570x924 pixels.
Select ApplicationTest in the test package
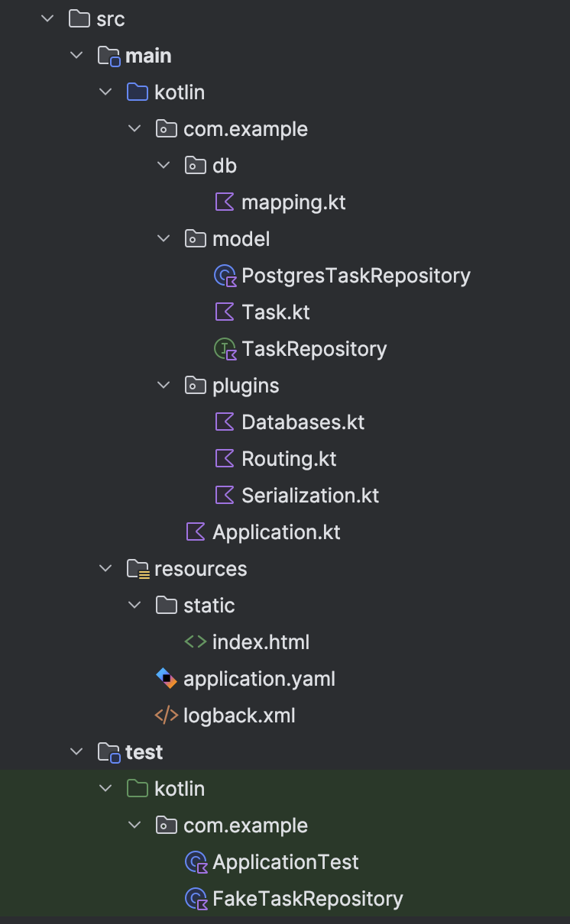coord(285,862)
